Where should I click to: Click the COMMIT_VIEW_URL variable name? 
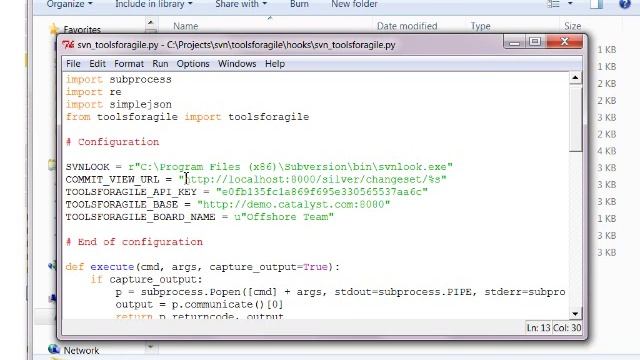click(112, 180)
